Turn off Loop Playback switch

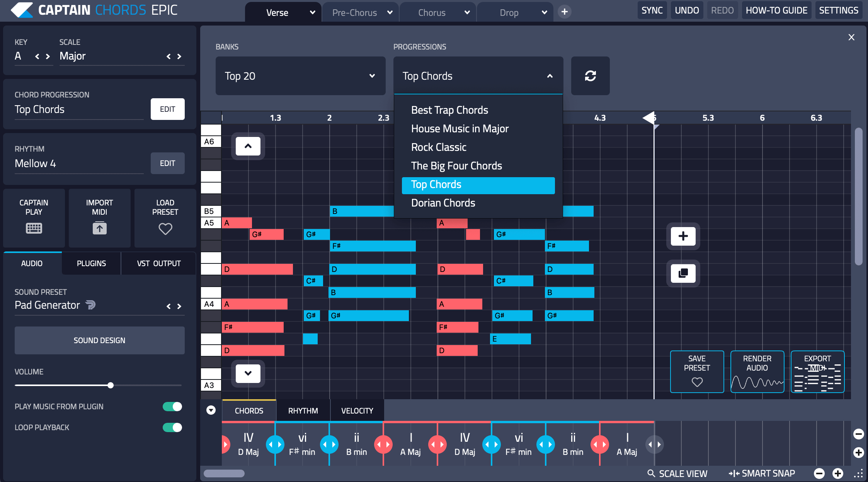coord(172,427)
